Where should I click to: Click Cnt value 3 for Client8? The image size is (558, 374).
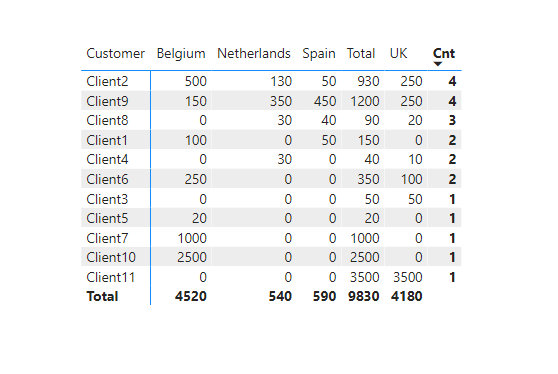(x=452, y=120)
